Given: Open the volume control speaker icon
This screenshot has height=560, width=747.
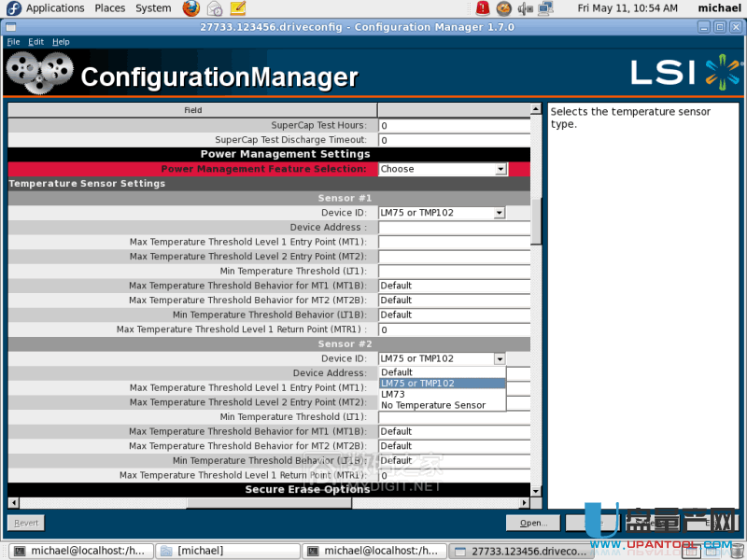Looking at the screenshot, I should tap(525, 8).
